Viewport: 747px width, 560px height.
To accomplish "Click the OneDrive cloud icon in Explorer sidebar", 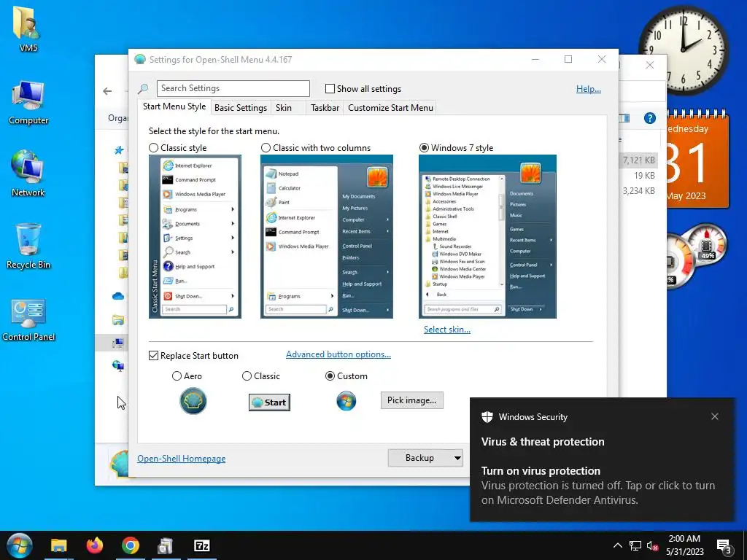I will click(x=118, y=296).
